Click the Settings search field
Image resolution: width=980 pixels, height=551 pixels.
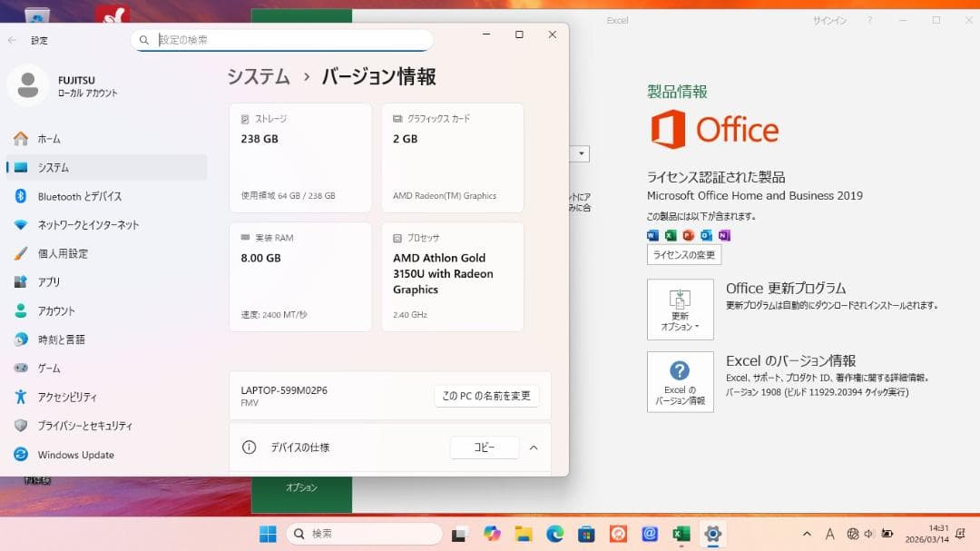[282, 40]
